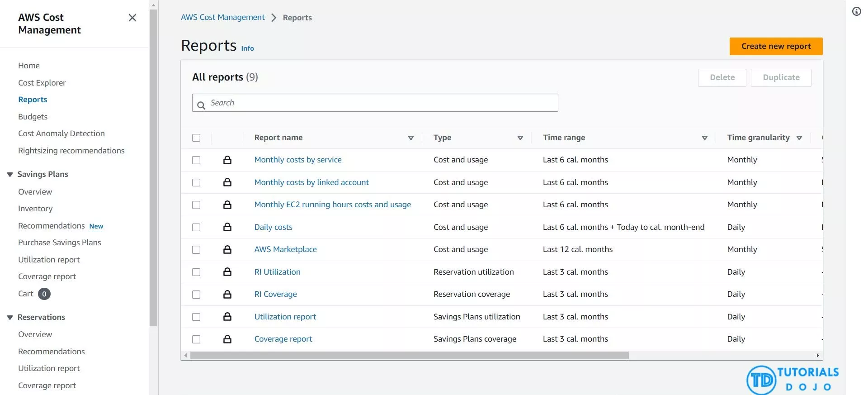Click the Delete button
868x395 pixels.
pos(722,77)
